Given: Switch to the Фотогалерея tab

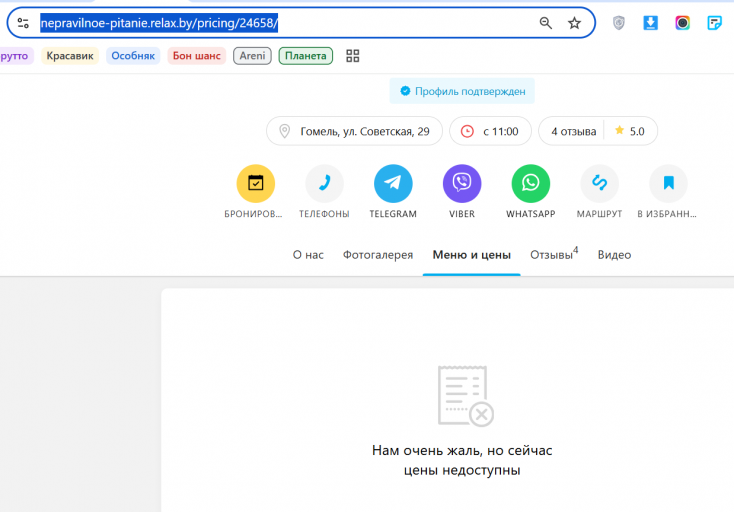Looking at the screenshot, I should point(378,255).
